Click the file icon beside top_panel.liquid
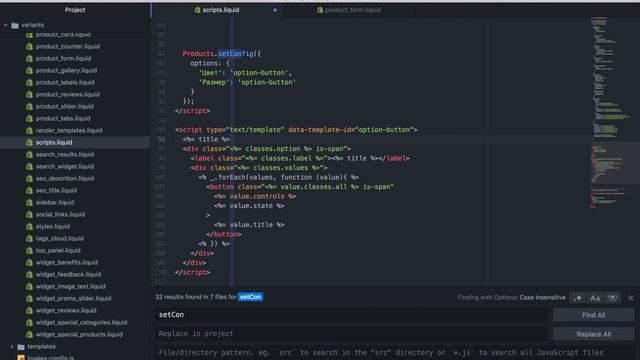 pos(29,251)
